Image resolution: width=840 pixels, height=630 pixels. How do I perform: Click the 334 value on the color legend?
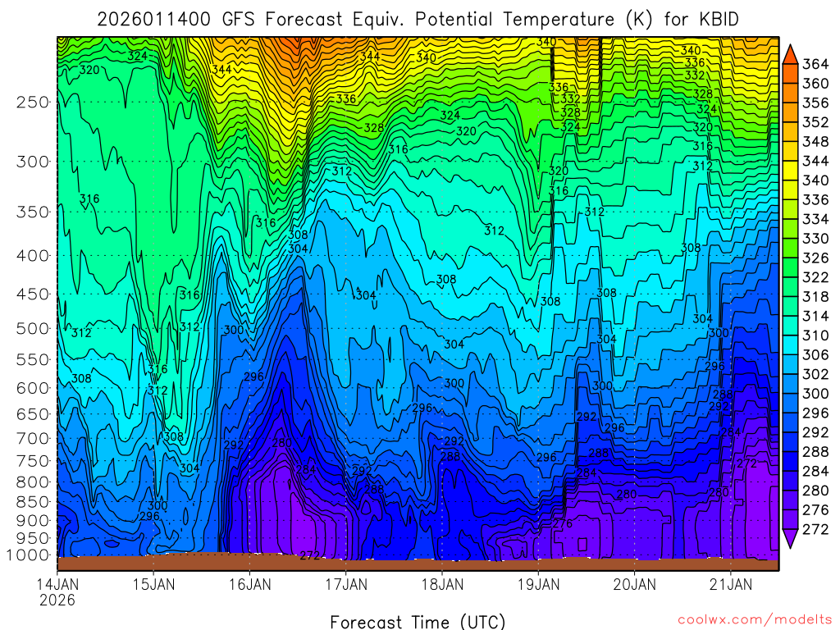[815, 219]
